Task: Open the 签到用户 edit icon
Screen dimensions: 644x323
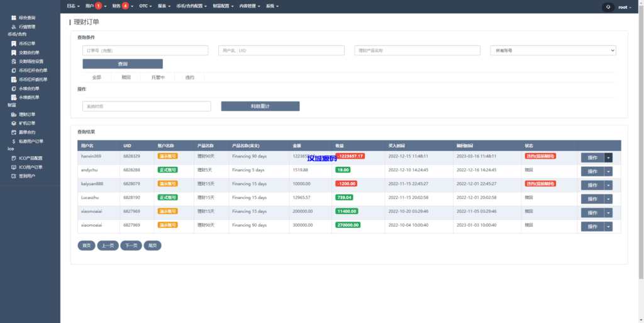Action: [x=14, y=176]
